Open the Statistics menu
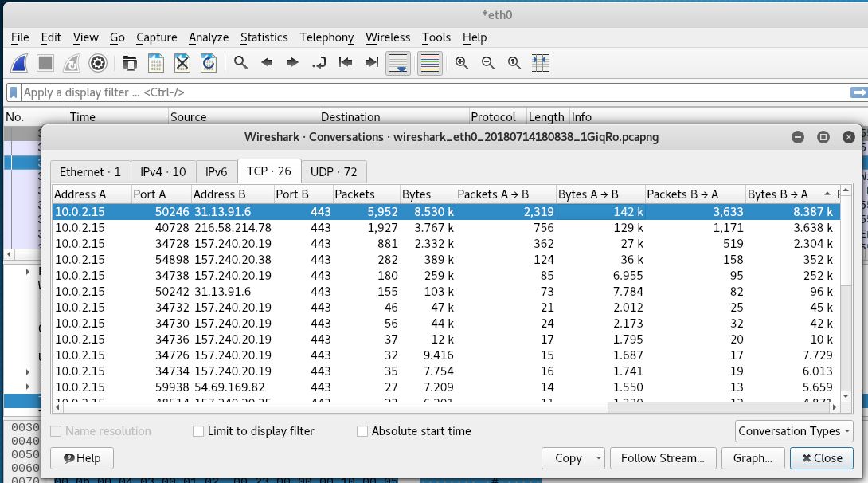Screen dimensions: 868x483 (264, 37)
